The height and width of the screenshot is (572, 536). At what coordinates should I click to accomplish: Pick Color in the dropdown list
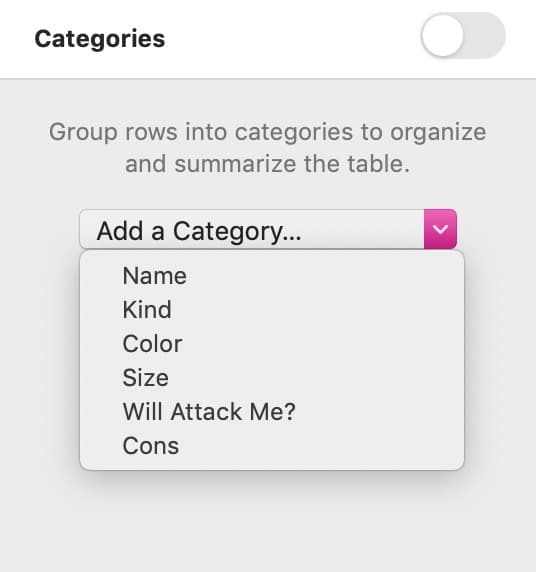point(272,344)
